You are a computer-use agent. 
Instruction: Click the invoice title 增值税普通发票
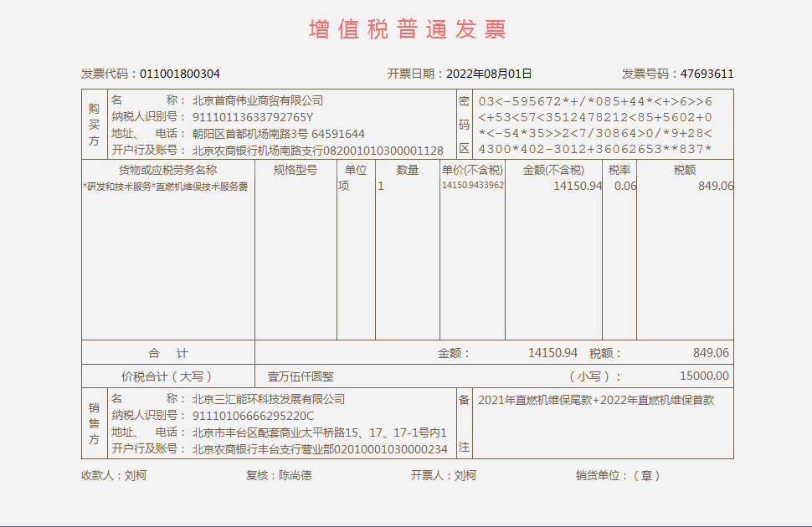coord(408,29)
